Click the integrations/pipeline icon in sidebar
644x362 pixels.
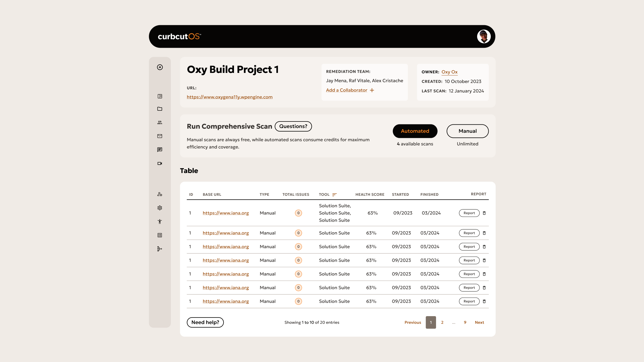click(x=160, y=249)
